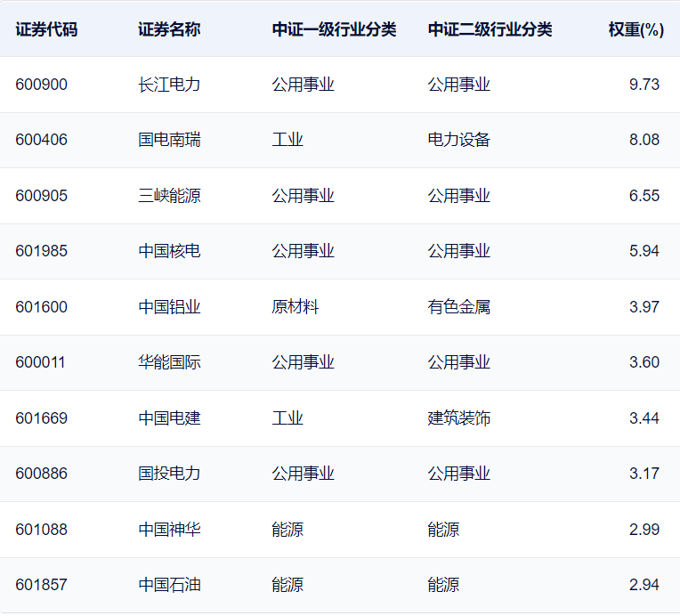Viewport: 680px width, 616px height.
Task: Click the 有色金属 industry cell
Action: [459, 307]
